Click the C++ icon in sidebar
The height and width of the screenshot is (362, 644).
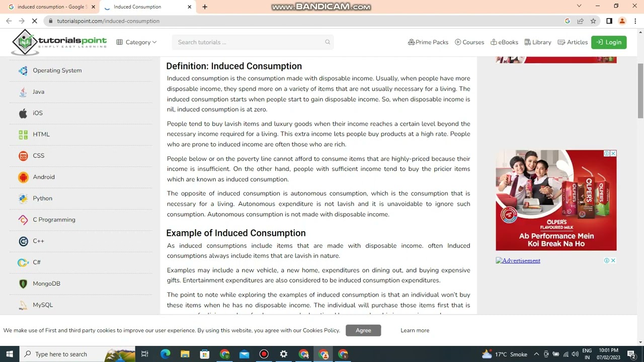tap(23, 241)
